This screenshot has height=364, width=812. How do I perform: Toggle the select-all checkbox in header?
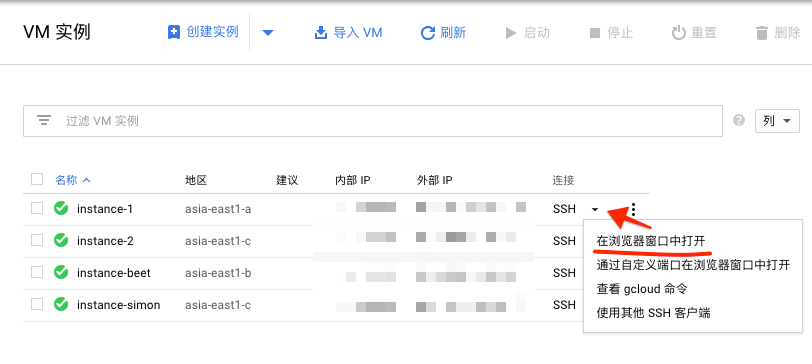(x=37, y=180)
